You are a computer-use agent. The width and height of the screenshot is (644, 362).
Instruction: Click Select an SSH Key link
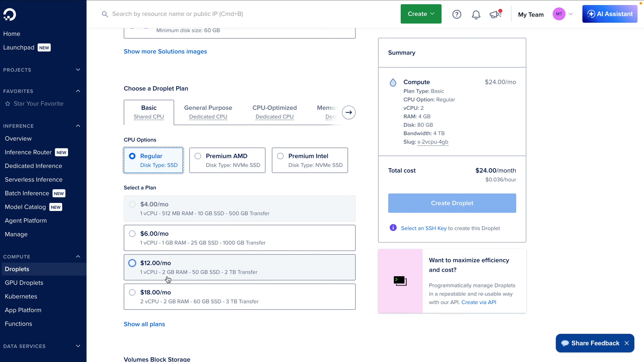[x=423, y=228]
